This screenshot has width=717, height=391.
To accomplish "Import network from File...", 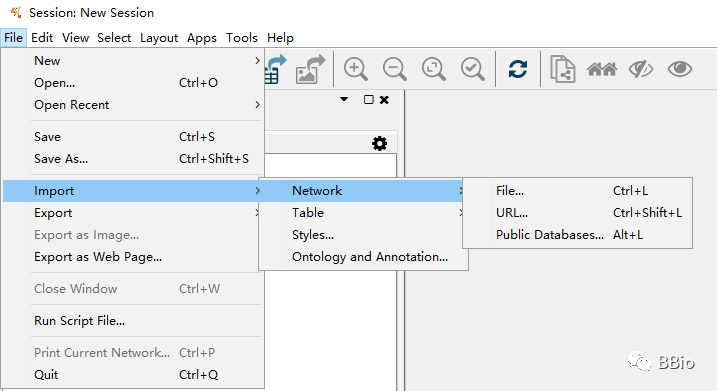I will point(578,191).
